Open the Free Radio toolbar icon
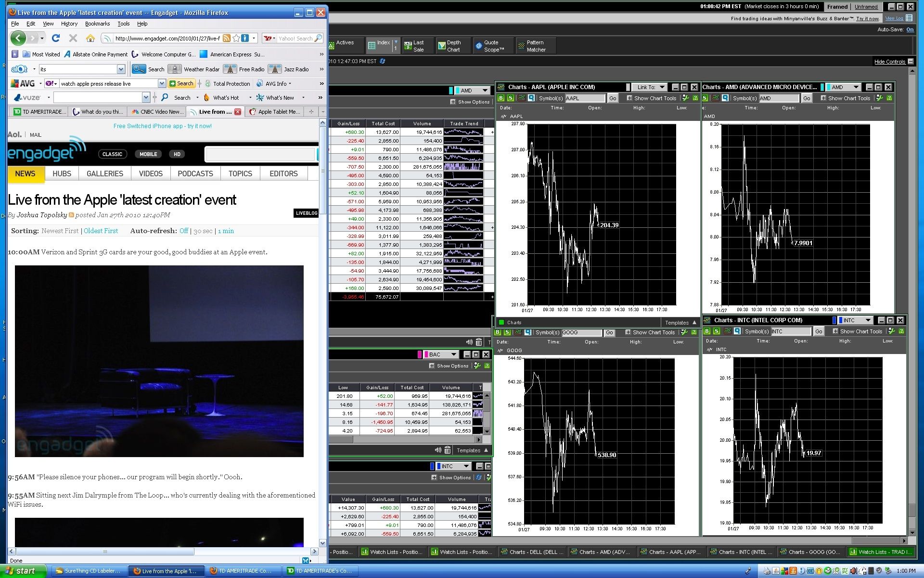924x578 pixels. pos(230,69)
